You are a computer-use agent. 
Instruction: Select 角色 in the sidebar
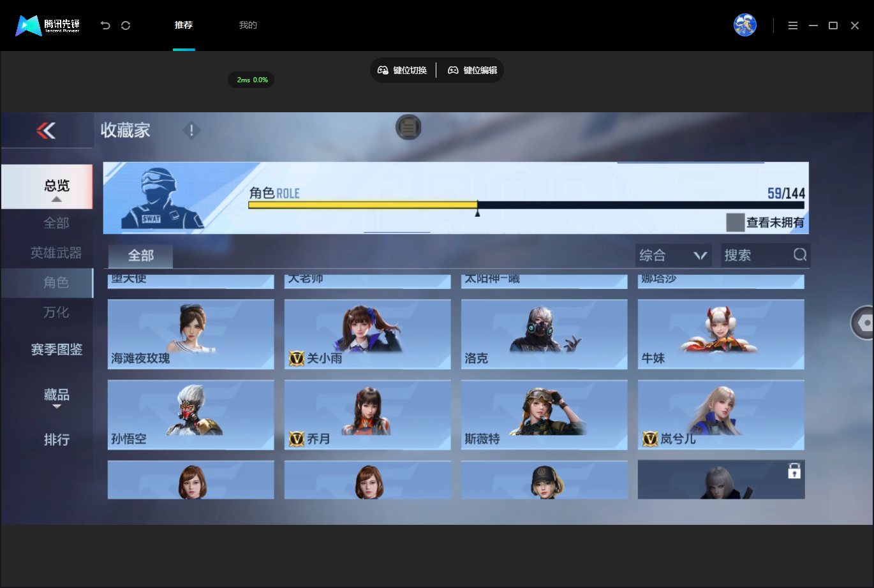(47, 283)
